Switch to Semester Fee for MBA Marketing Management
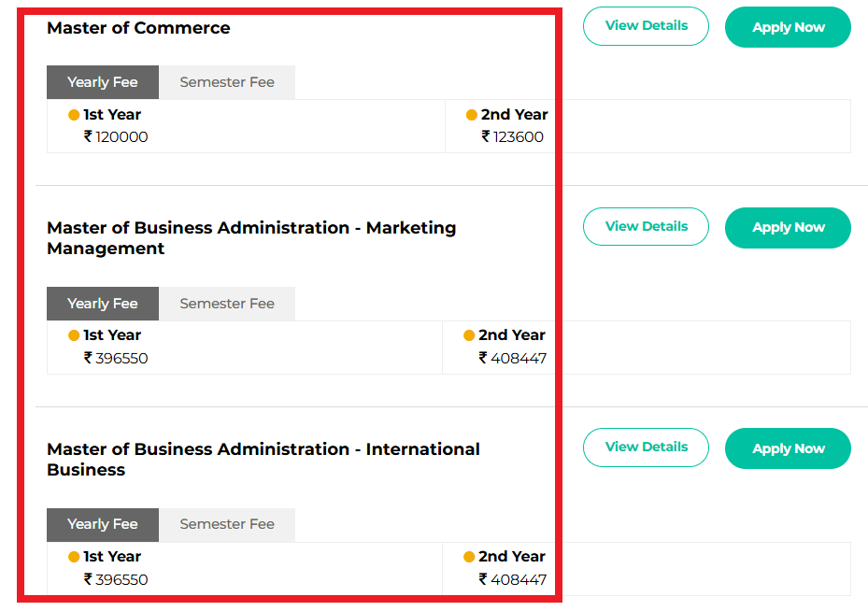 [226, 304]
